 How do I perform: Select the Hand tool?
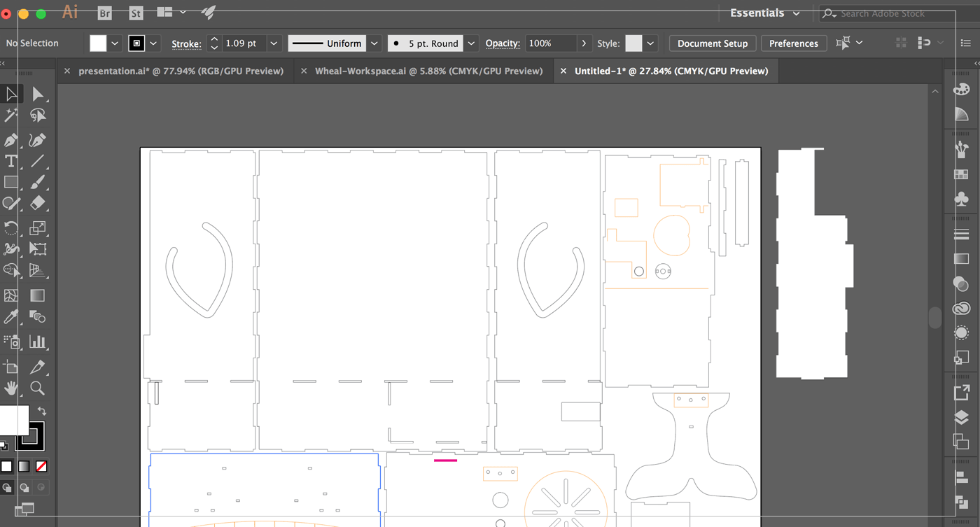(11, 388)
